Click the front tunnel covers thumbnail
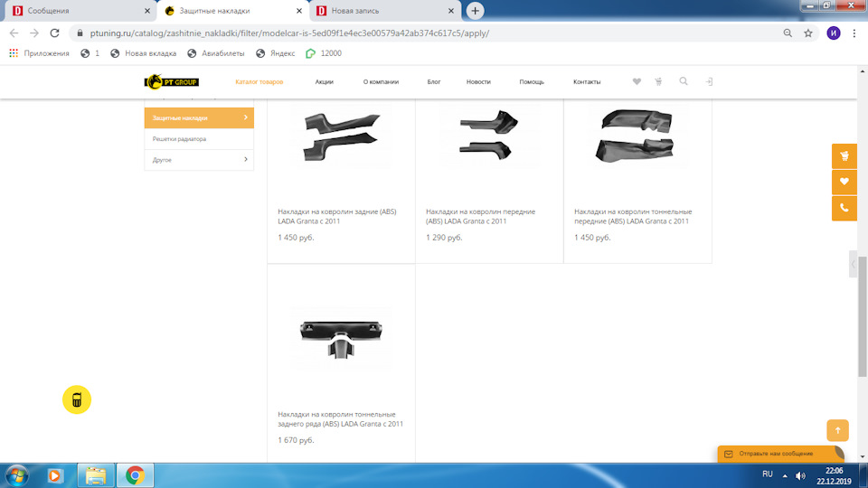Viewport: 868px width, 488px height. (x=637, y=136)
